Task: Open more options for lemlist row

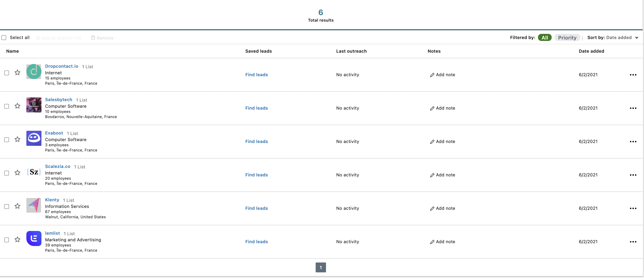Action: pyautogui.click(x=633, y=242)
